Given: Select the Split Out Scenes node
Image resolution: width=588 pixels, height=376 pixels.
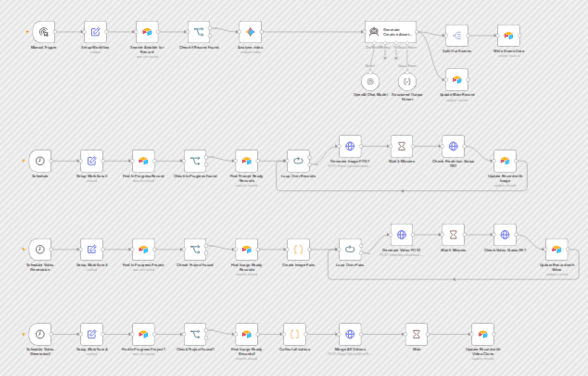Looking at the screenshot, I should coord(457,36).
